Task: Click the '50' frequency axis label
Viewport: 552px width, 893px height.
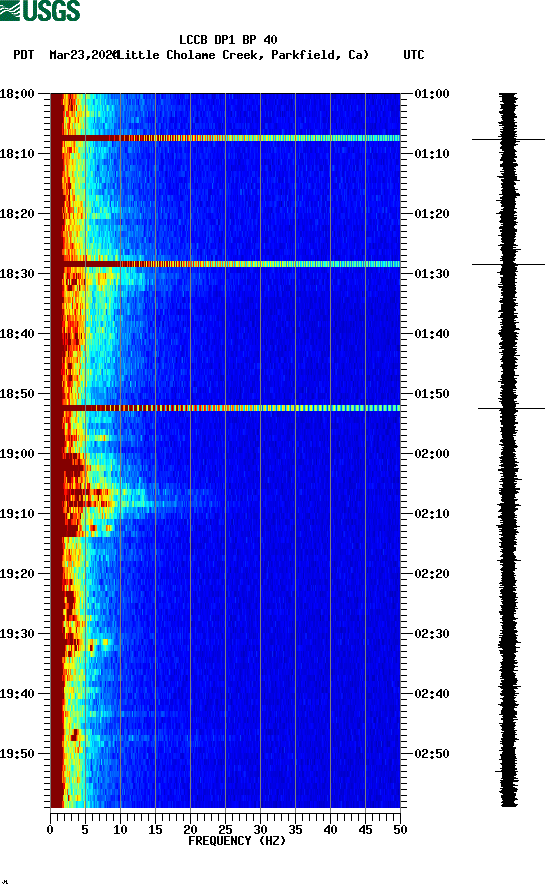Action: click(x=400, y=830)
